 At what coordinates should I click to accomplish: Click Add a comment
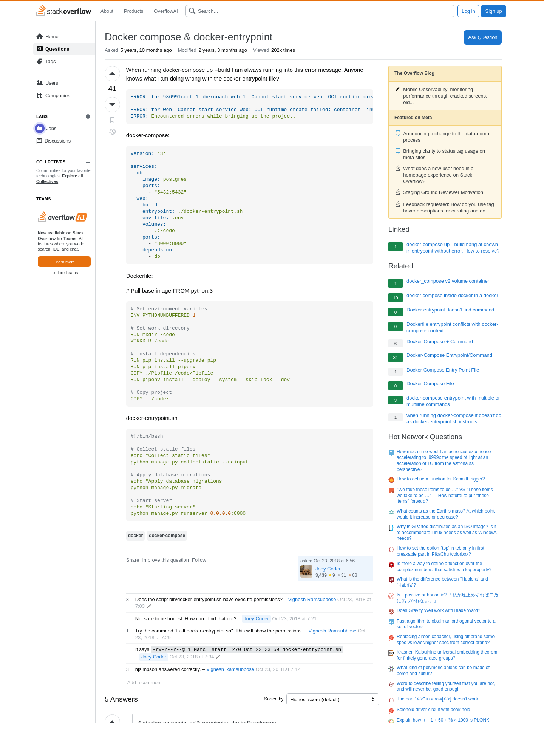pyautogui.click(x=144, y=682)
